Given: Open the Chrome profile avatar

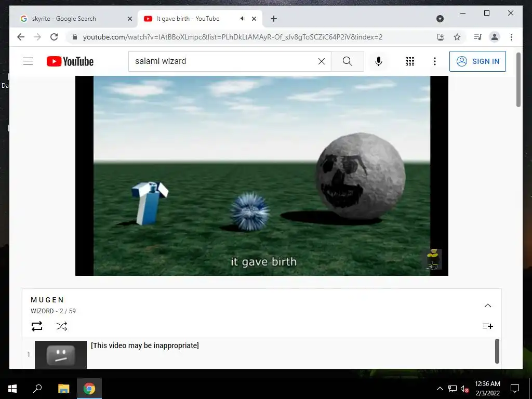Looking at the screenshot, I should pos(495,37).
